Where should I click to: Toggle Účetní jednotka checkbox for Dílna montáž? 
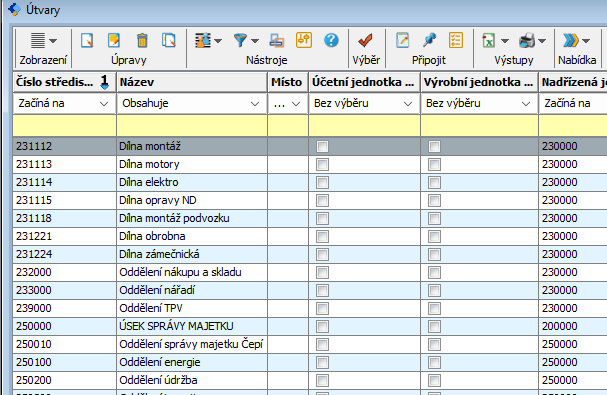click(x=322, y=146)
